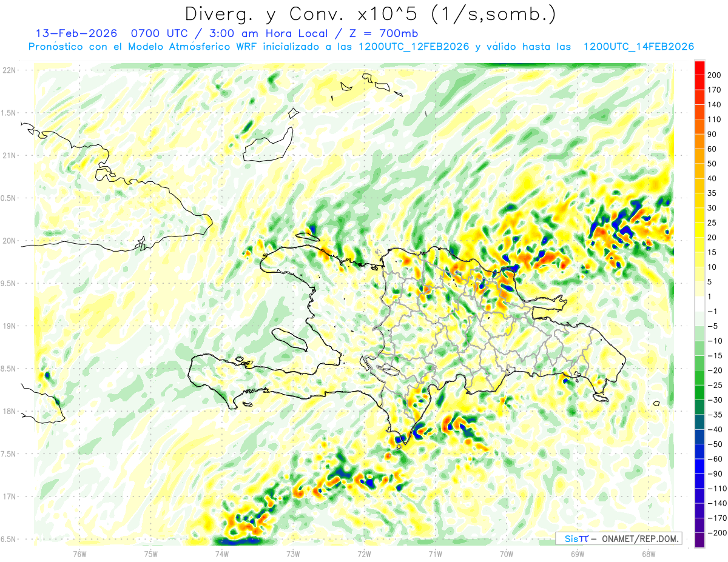Screen dimensions: 728x562
Task: Click the '69W' longitude label
Action: (578, 553)
